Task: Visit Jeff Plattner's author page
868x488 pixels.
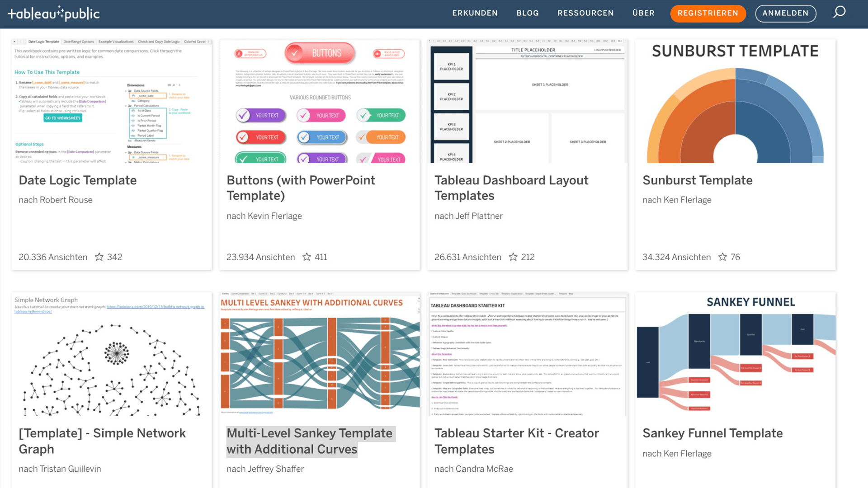Action: [x=479, y=216]
